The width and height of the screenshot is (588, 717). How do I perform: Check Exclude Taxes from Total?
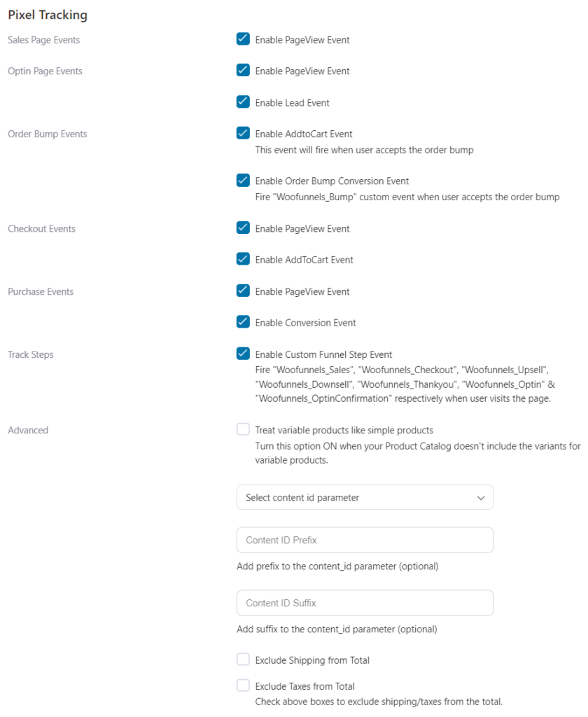[x=243, y=685]
